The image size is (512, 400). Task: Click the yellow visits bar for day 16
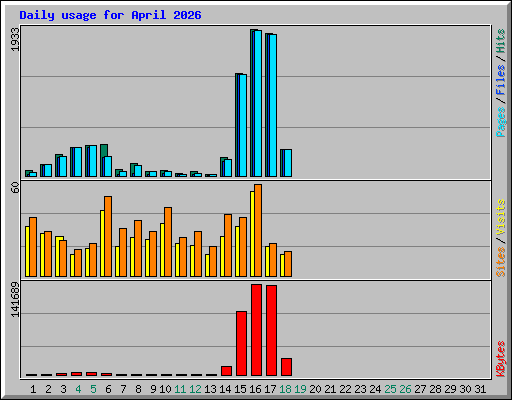252,234
